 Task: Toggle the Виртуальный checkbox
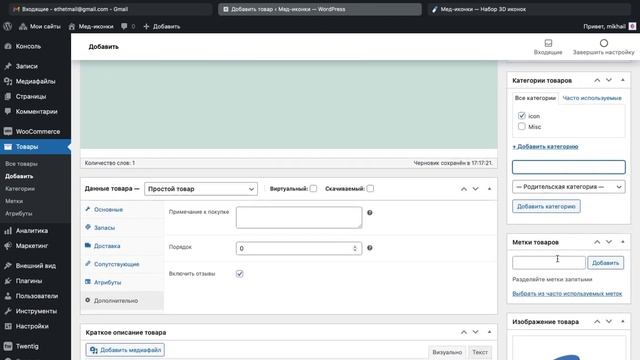click(x=313, y=189)
